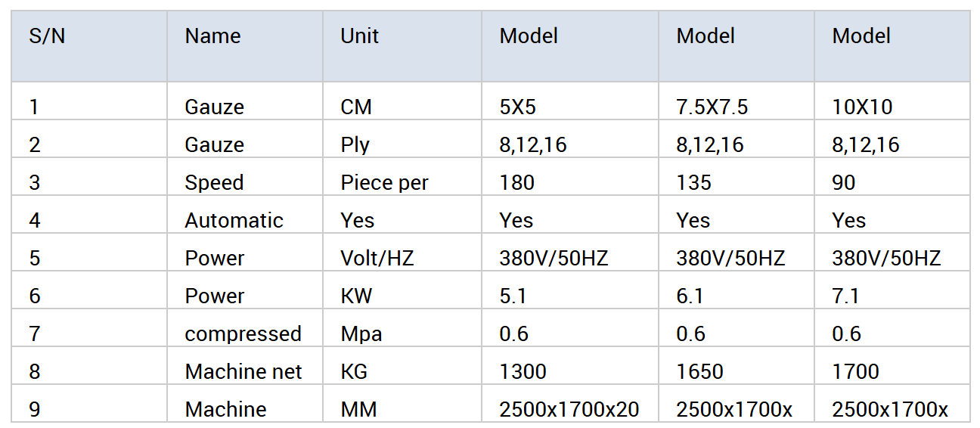Click the Volt/HZ unit cell

click(x=377, y=259)
